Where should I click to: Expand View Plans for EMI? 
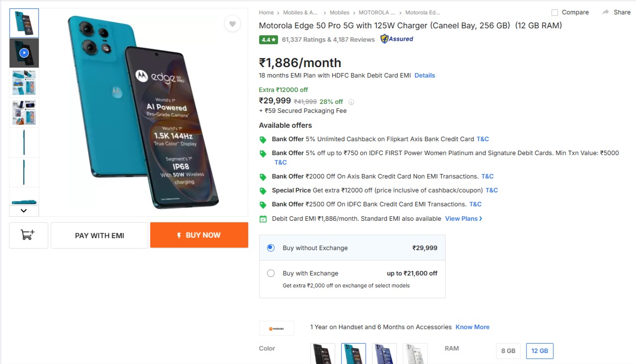(463, 218)
